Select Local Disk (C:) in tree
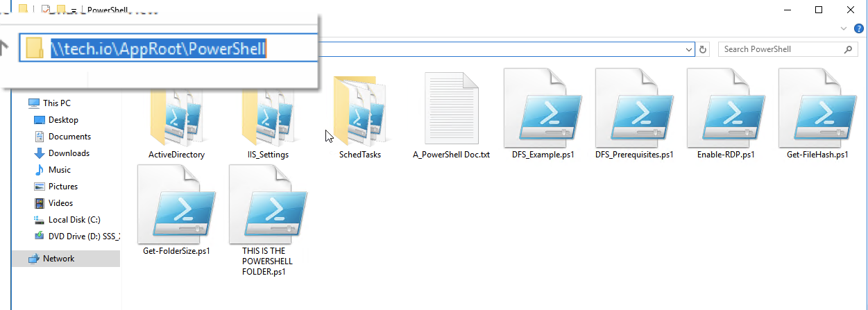Screen dimensions: 868x310 tap(74, 220)
